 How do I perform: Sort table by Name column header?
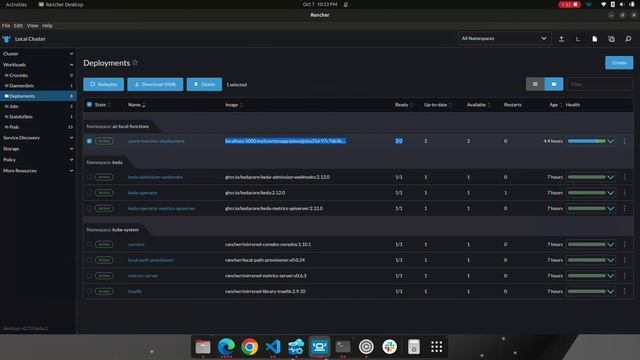point(136,105)
